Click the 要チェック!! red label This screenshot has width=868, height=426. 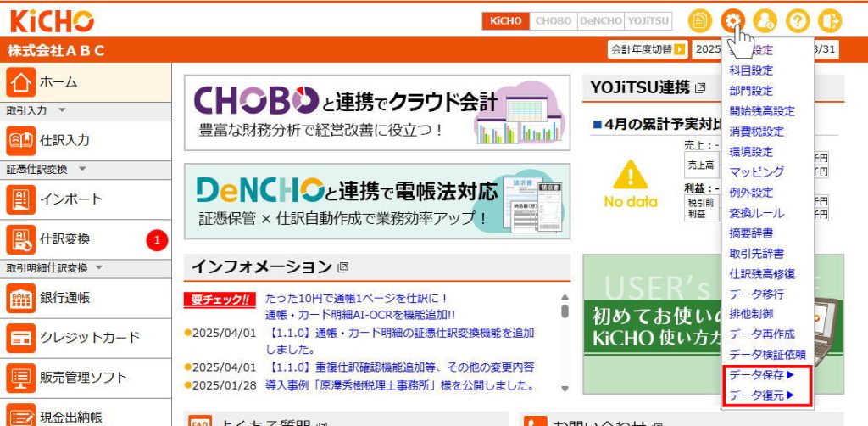click(220, 300)
